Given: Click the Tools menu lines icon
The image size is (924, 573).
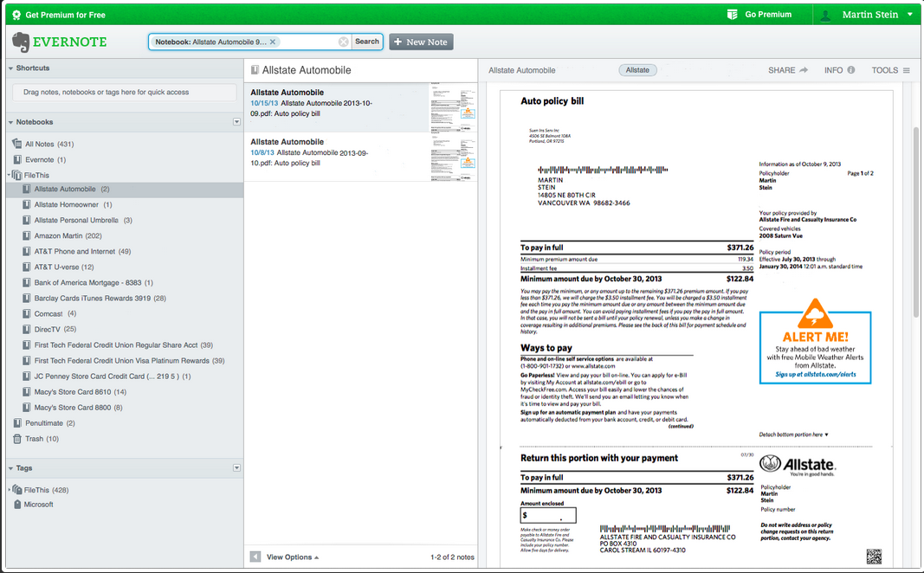Looking at the screenshot, I should coord(907,70).
